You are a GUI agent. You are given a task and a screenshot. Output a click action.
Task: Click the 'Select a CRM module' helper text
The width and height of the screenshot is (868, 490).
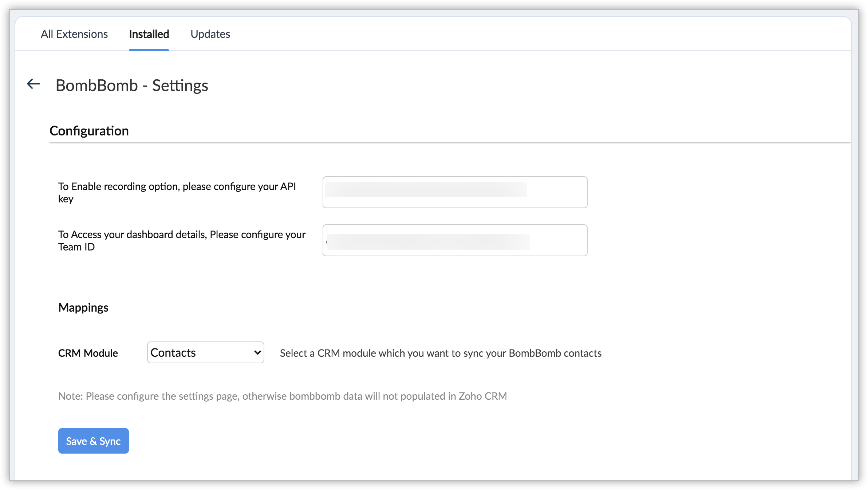click(441, 353)
